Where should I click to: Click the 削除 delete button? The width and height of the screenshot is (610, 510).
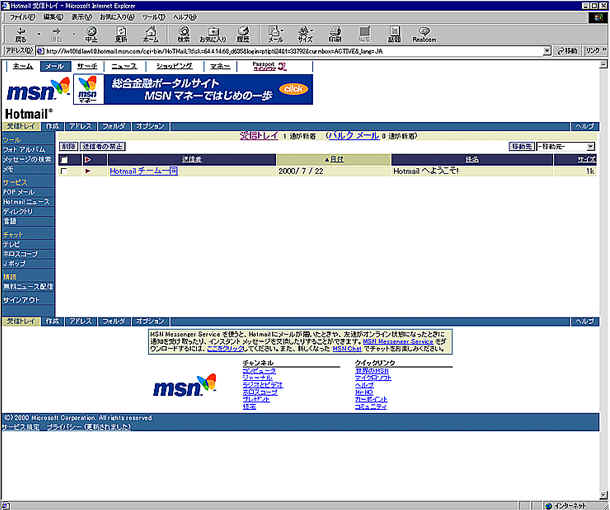point(68,147)
